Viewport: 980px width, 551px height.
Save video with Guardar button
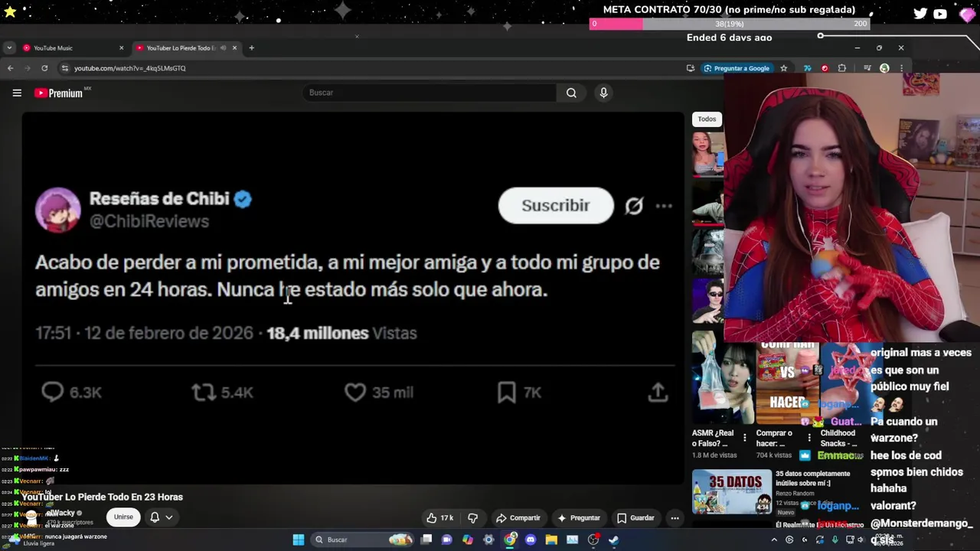[x=635, y=518]
